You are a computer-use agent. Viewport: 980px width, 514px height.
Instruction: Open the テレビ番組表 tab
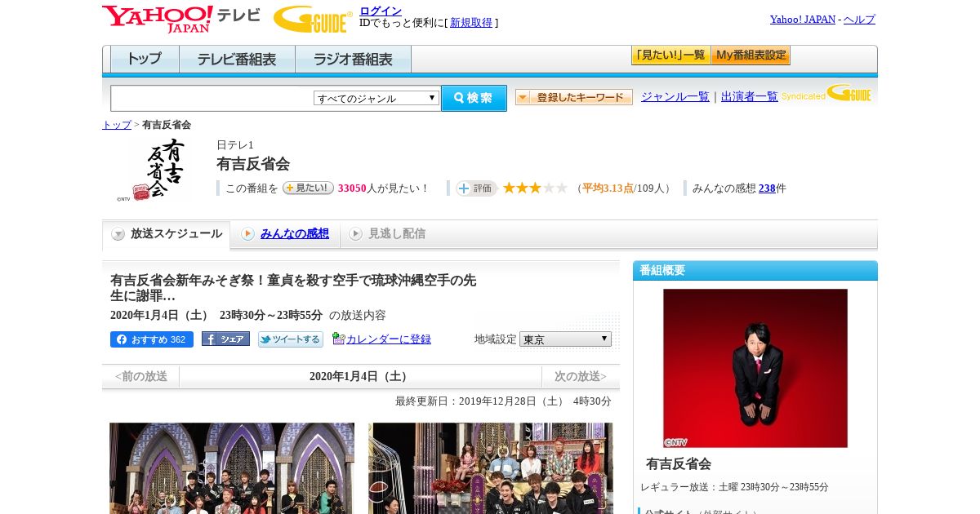point(237,60)
